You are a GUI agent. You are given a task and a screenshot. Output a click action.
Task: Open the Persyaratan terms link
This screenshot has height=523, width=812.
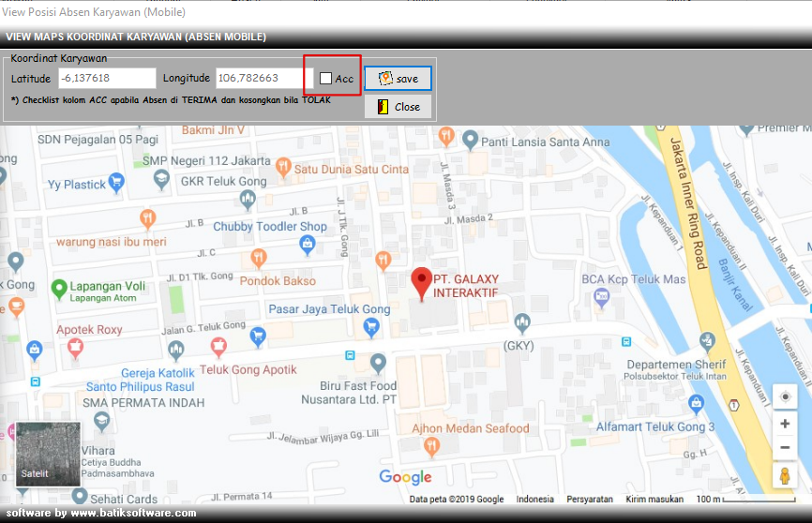pyautogui.click(x=590, y=500)
